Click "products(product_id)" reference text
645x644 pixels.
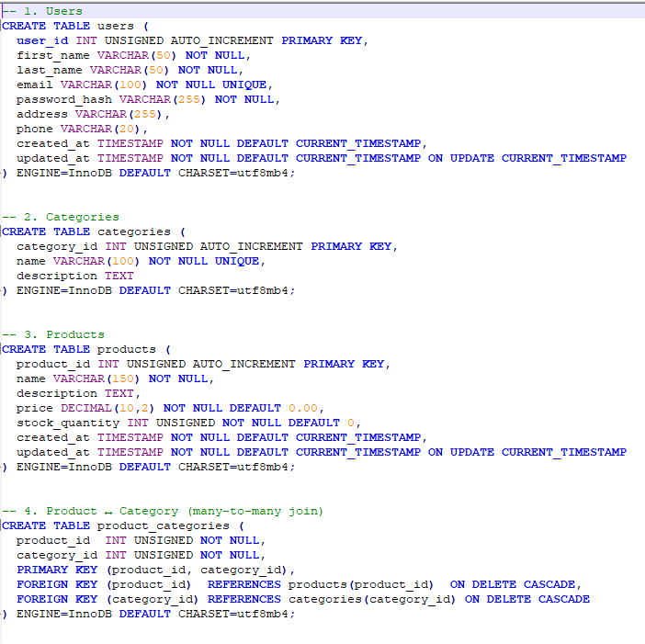click(x=361, y=585)
